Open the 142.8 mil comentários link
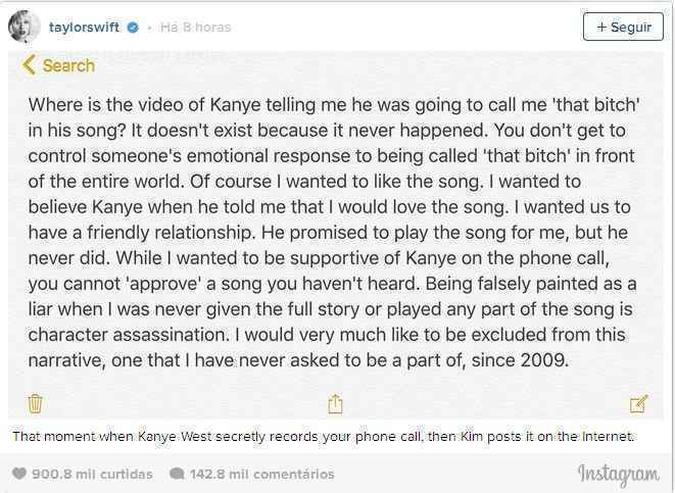675x493 pixels. pos(262,474)
